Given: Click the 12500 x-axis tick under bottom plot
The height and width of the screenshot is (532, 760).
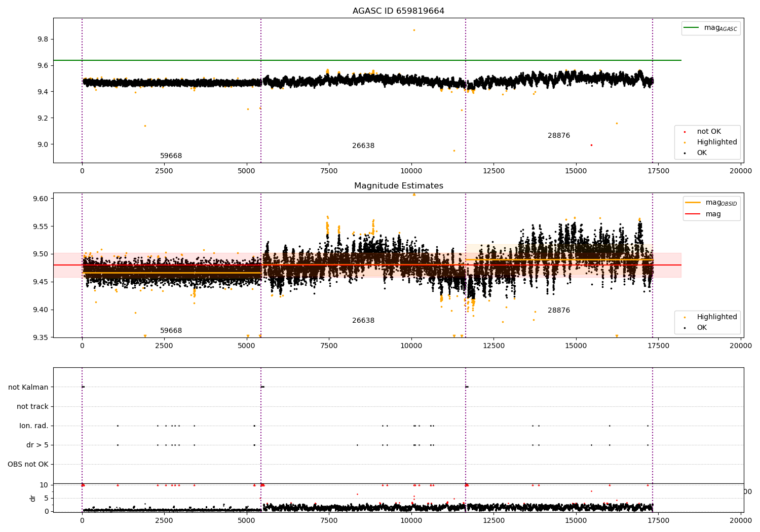Looking at the screenshot, I should tap(493, 520).
